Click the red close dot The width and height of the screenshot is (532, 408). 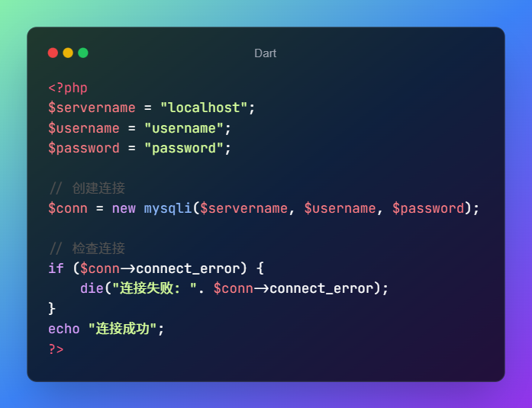tap(53, 53)
